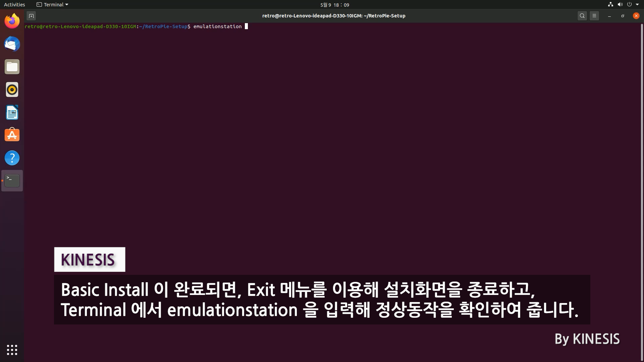Open a new terminal tab
644x362 pixels.
31,16
